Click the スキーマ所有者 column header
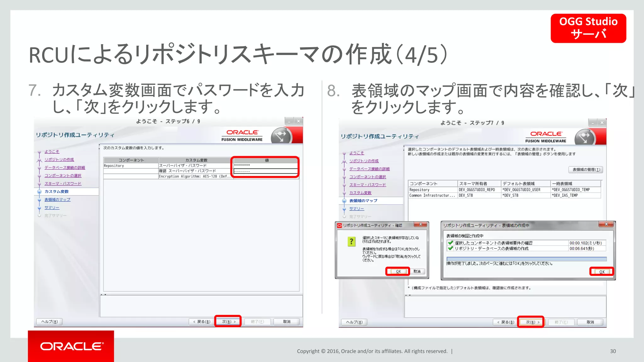This screenshot has height=362, width=644. (479, 184)
